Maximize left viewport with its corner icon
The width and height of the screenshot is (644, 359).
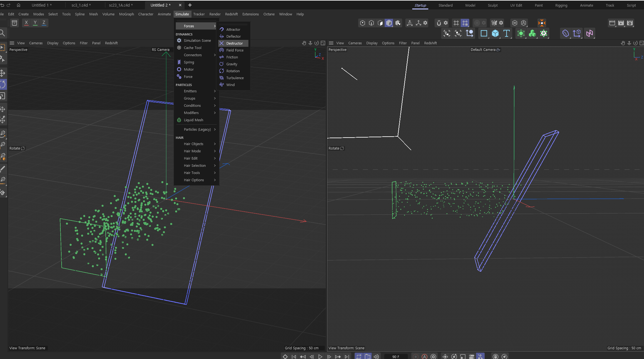pyautogui.click(x=323, y=43)
